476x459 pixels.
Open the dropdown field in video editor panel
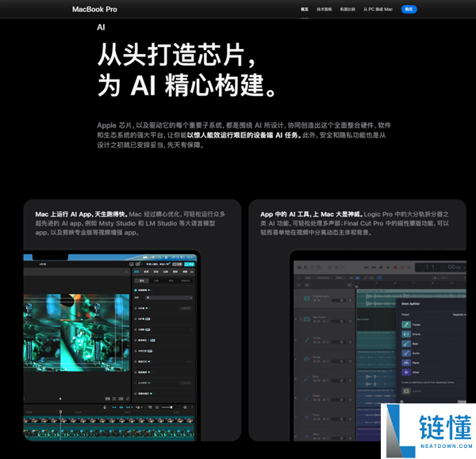[169, 298]
